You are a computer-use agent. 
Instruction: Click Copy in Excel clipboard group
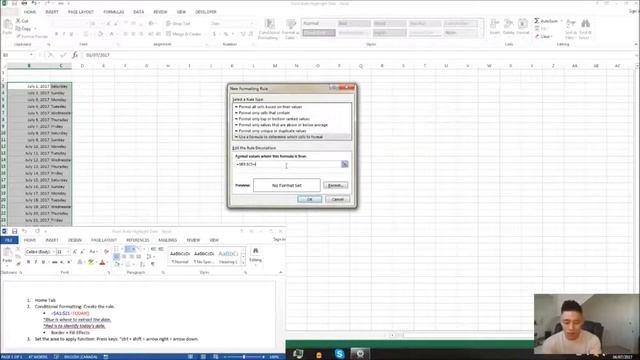[x=24, y=29]
